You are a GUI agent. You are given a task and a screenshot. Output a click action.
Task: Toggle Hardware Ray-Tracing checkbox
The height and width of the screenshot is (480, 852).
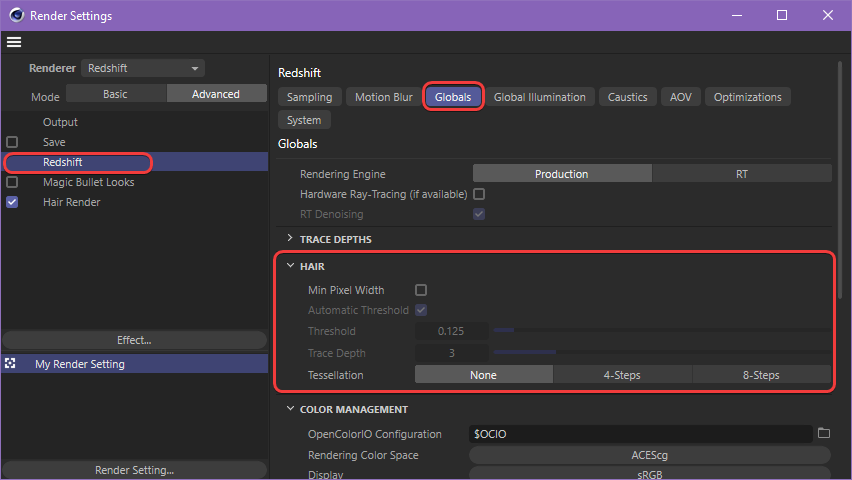(x=479, y=194)
